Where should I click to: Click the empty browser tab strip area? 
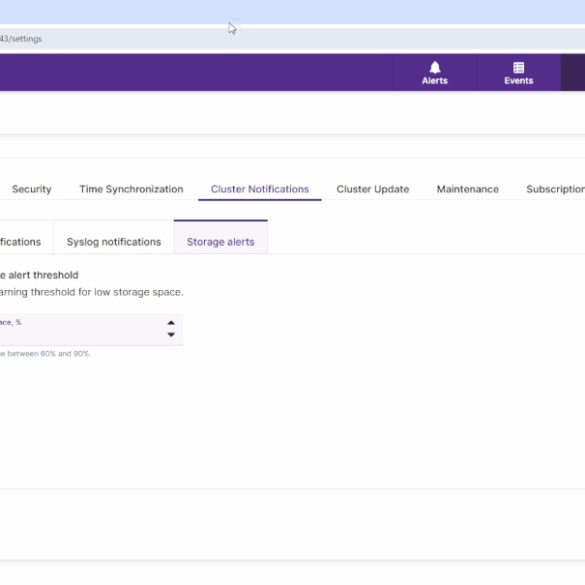(292, 12)
